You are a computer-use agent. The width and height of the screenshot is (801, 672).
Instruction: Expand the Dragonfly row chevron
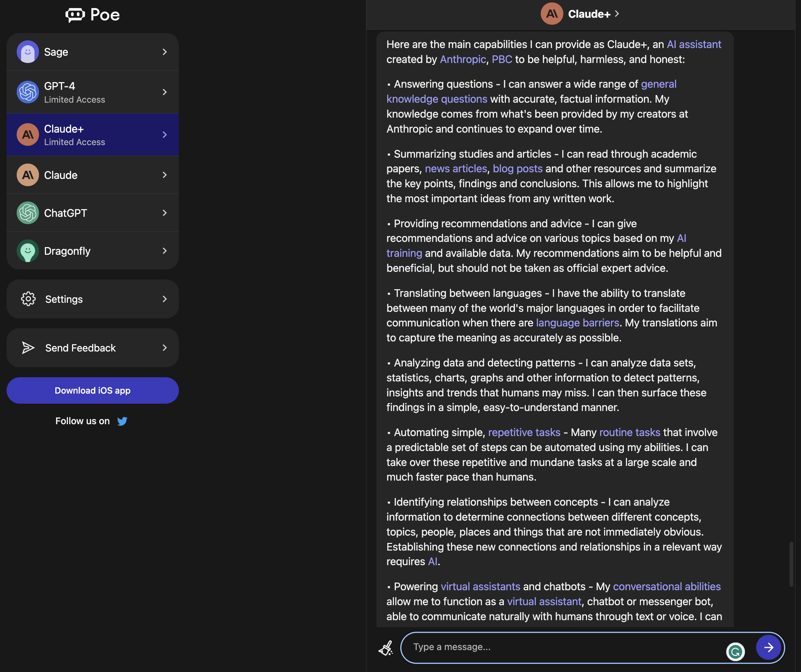click(x=165, y=251)
